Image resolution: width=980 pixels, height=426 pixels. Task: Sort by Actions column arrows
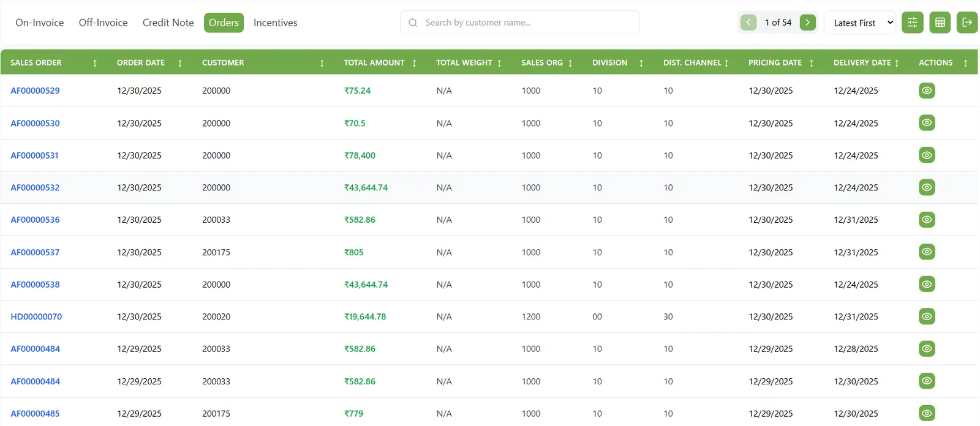click(965, 63)
